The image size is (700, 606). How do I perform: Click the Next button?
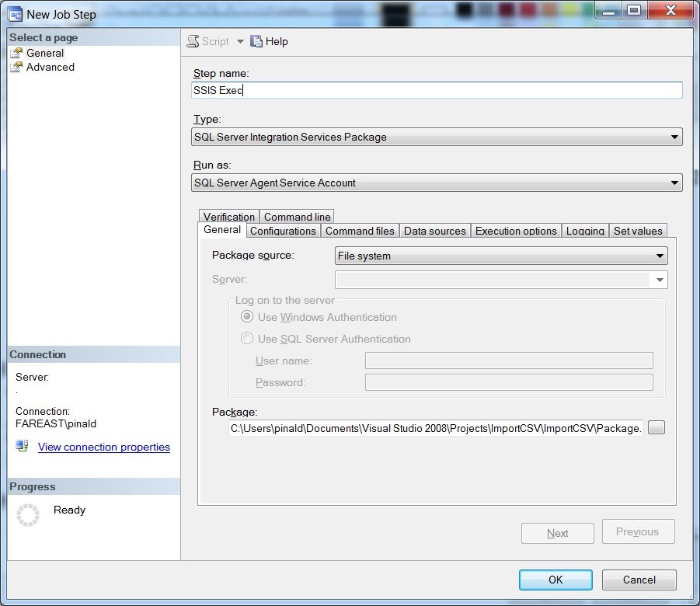click(558, 533)
